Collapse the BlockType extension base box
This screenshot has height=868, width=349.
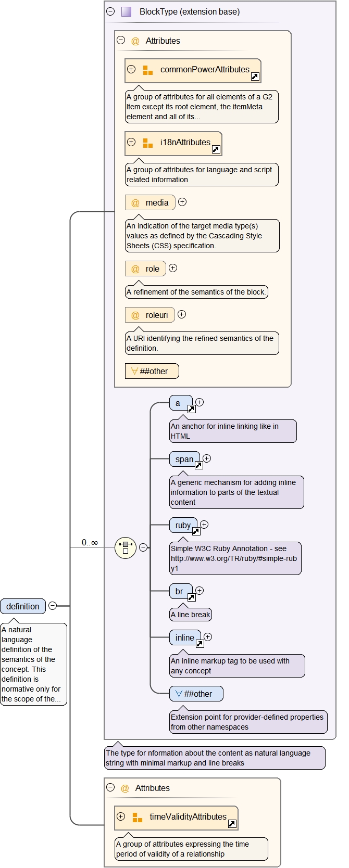pyautogui.click(x=110, y=11)
